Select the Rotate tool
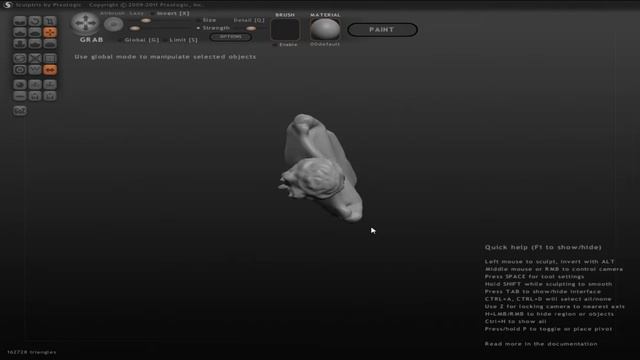 coord(35,21)
